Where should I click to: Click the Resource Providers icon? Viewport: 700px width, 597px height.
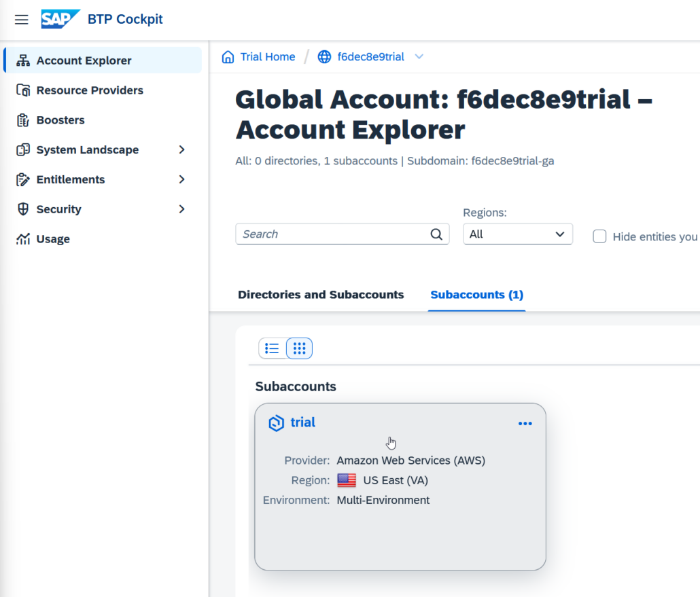point(23,90)
